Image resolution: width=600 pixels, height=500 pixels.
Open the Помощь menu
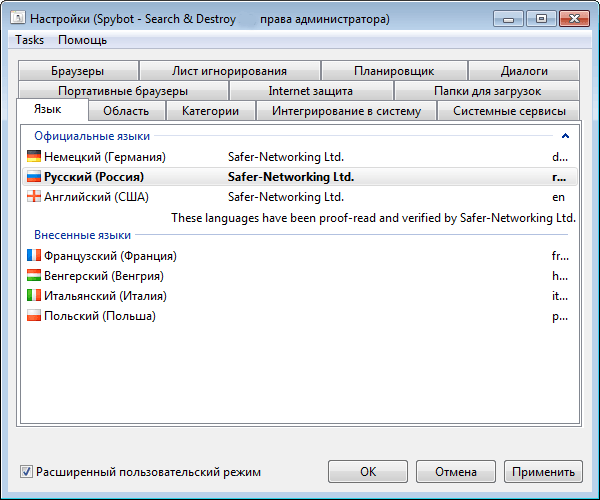(82, 40)
